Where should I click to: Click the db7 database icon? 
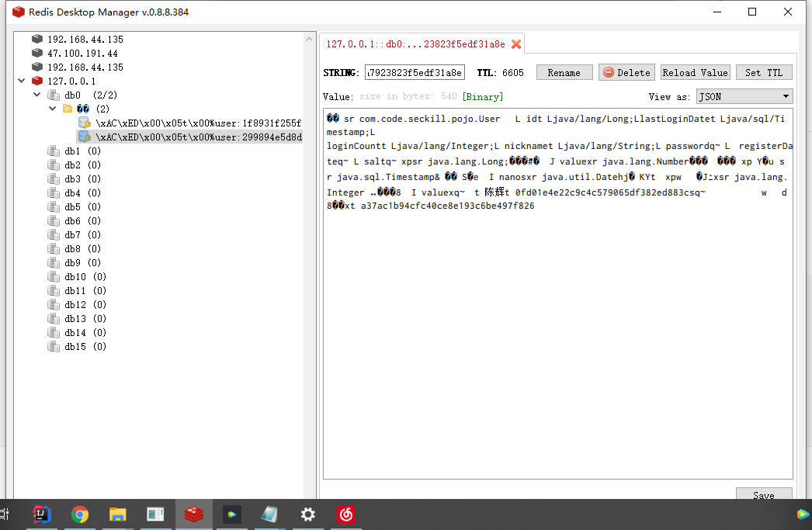coord(54,234)
